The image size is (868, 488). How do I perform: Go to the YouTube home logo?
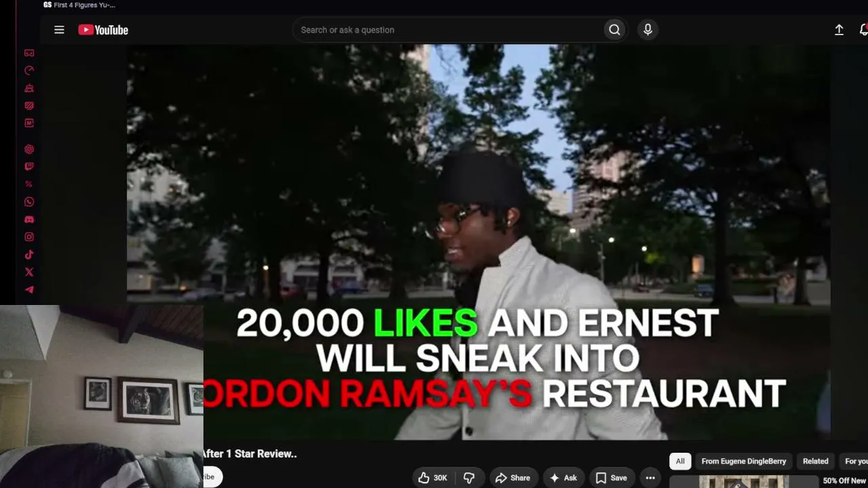pos(103,30)
